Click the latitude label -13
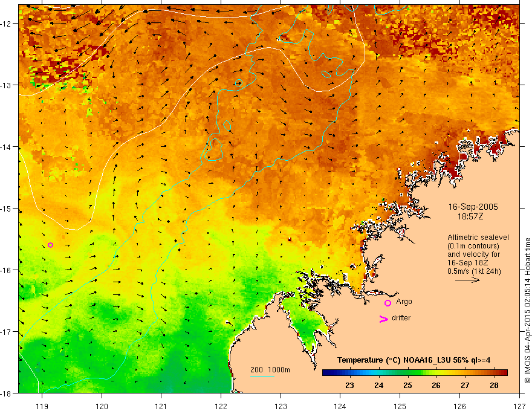Screen dimensions: 532x411 (6, 85)
